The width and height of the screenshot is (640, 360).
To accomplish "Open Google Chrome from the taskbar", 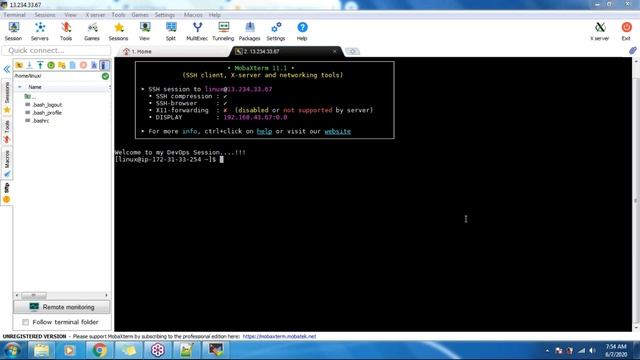I will coord(99,350).
